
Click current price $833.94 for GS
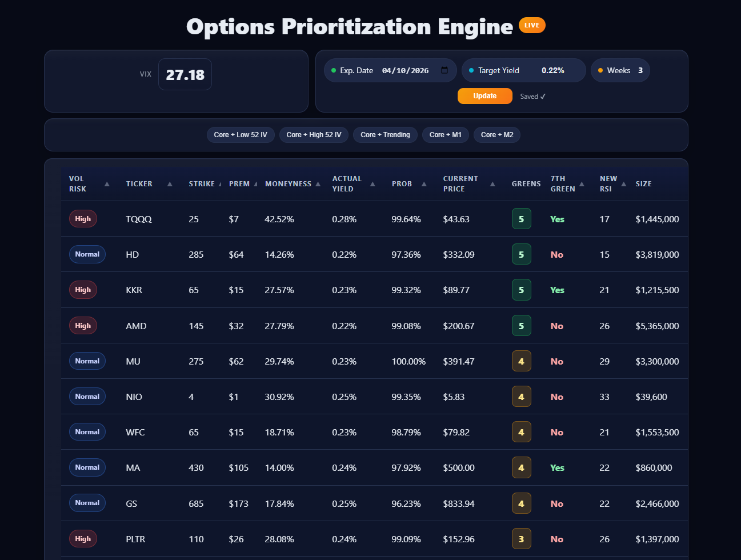pyautogui.click(x=459, y=503)
